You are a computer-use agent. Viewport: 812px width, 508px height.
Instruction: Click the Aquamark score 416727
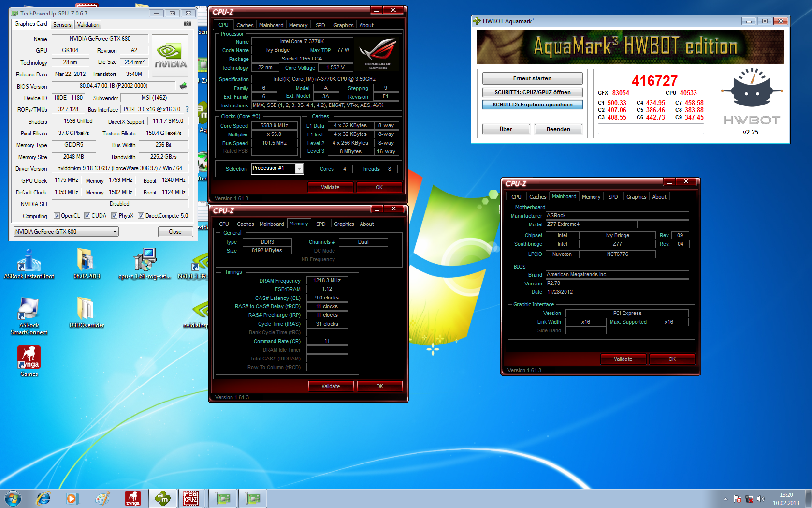tap(654, 81)
